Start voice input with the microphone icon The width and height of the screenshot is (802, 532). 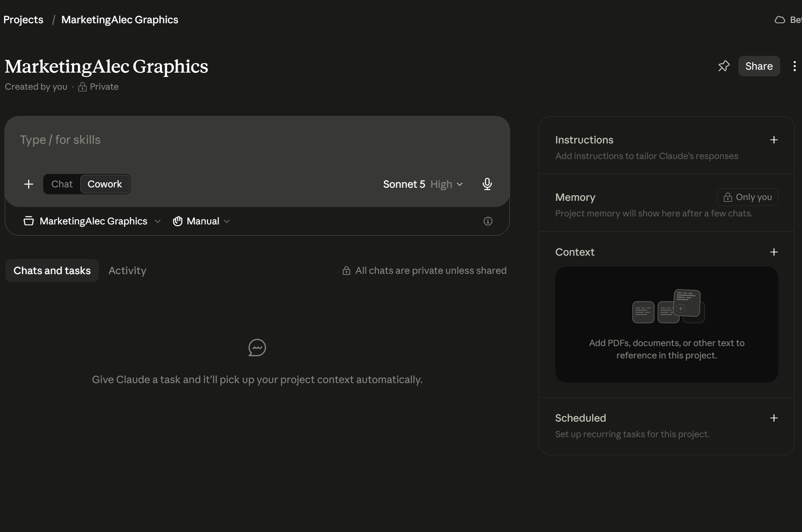pyautogui.click(x=487, y=184)
